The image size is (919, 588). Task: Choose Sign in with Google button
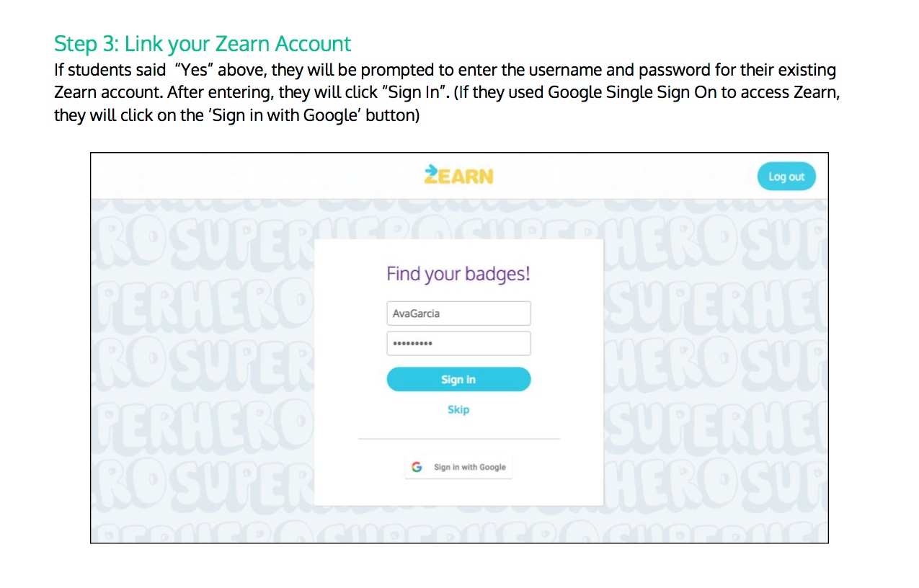click(x=458, y=467)
